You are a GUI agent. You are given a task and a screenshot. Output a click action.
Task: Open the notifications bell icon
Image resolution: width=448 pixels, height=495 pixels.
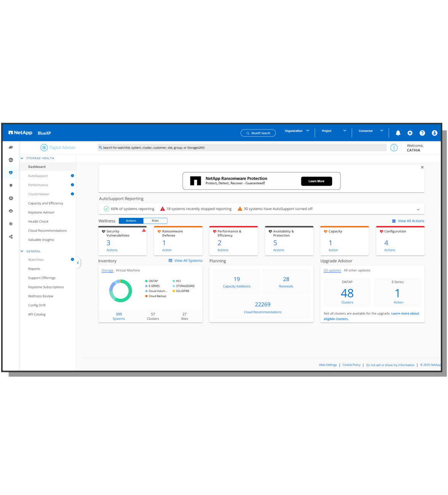[398, 133]
